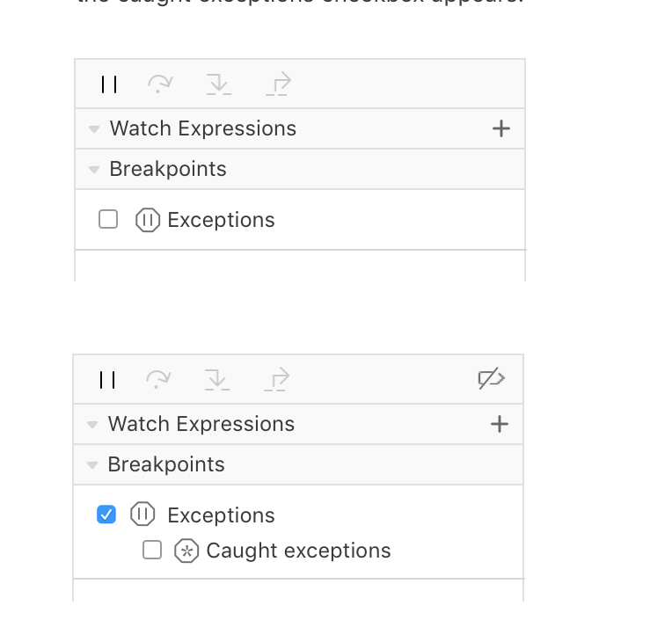Image resolution: width=672 pixels, height=635 pixels.
Task: Add a watch expression in the upper panel
Action: [501, 129]
